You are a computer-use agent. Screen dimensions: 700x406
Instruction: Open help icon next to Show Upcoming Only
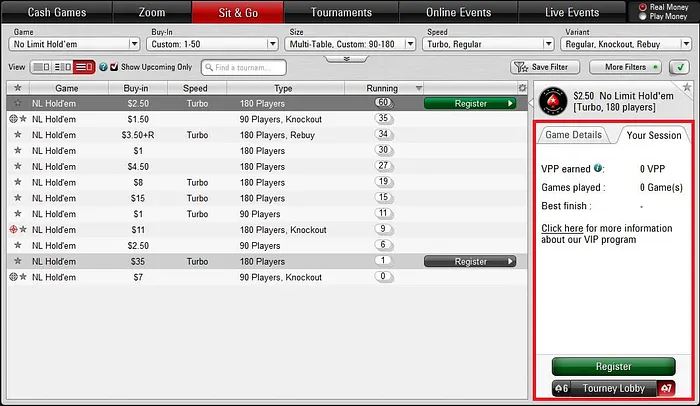103,67
